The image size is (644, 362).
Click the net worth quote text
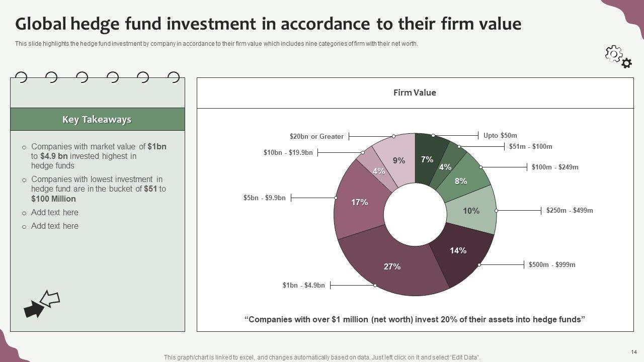click(x=415, y=319)
